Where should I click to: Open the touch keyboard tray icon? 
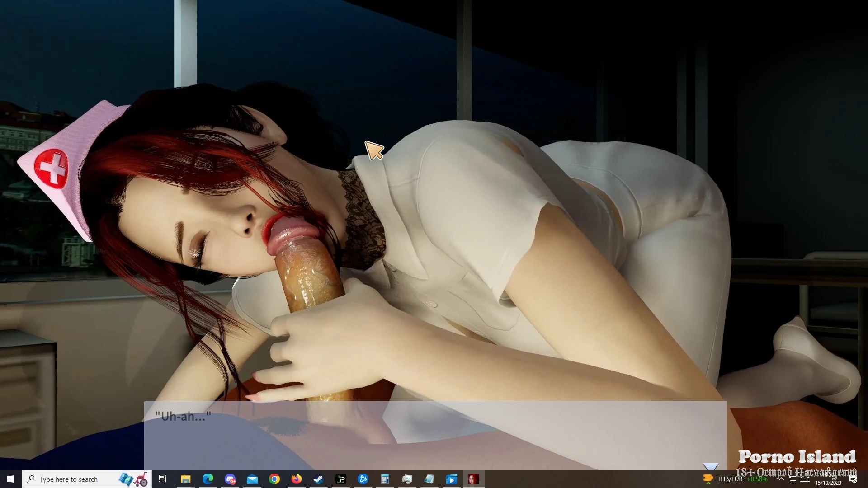click(x=805, y=479)
